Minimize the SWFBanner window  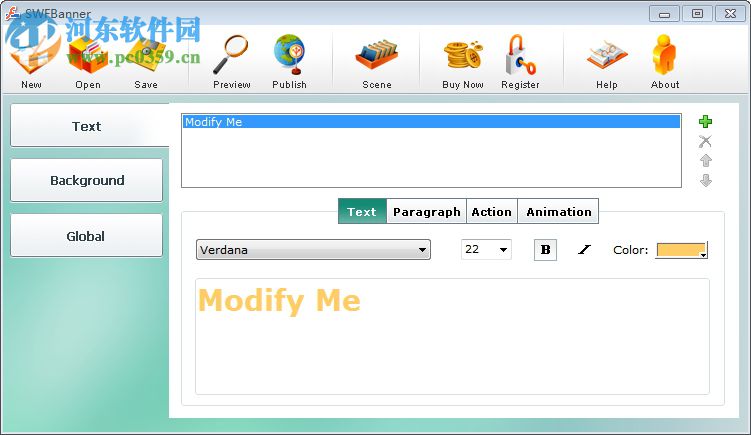click(664, 13)
